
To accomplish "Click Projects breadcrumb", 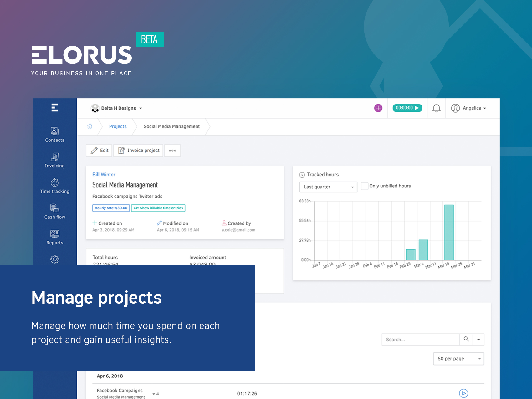I will (x=118, y=126).
